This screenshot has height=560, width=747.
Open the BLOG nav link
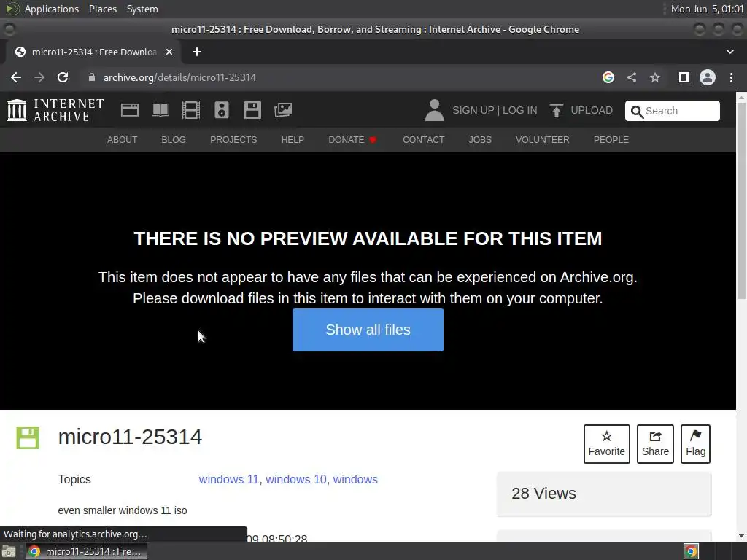[174, 139]
